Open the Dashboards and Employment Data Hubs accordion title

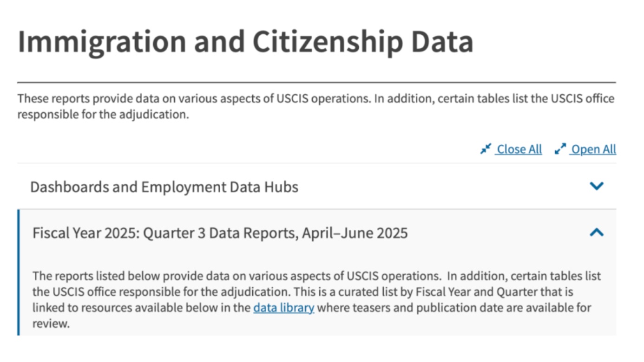(164, 187)
